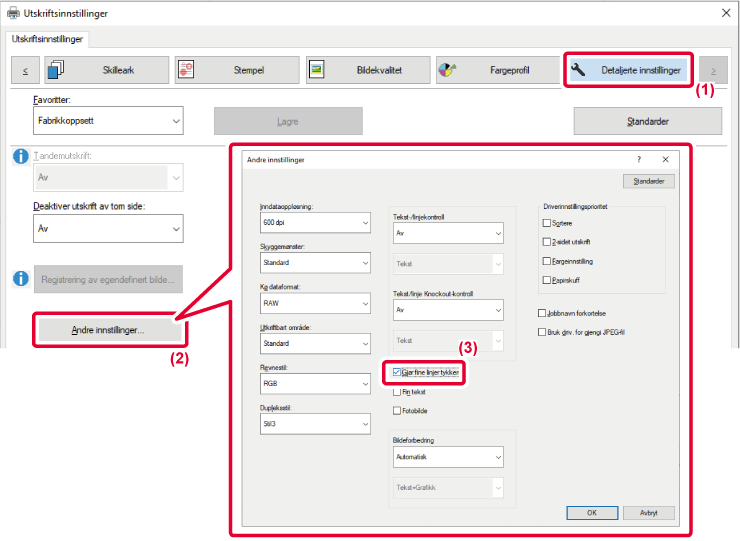740x541 pixels.
Task: Click the question mark help icon in Andre innstillinger
Action: 639,160
